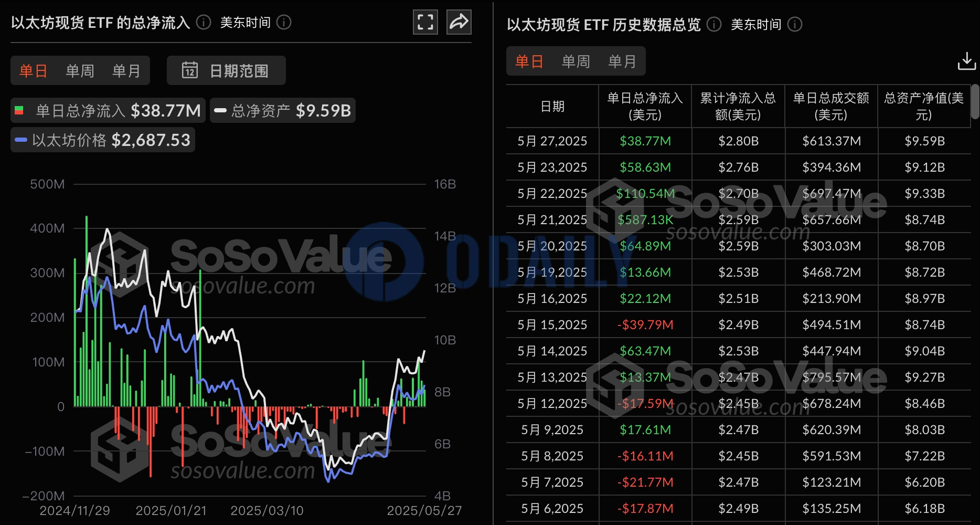Click the $123.21M trading volume cell
Image resolution: width=980 pixels, height=525 pixels.
tap(832, 482)
